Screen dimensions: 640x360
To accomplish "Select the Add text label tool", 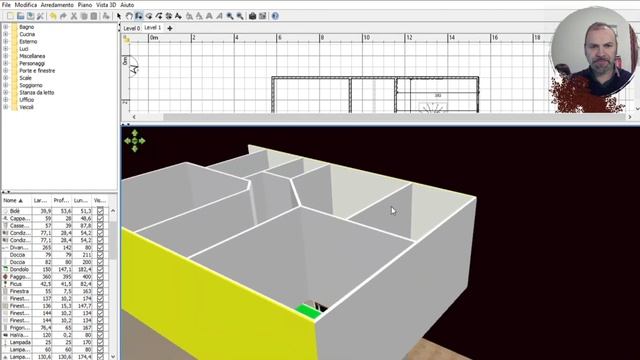I will pyautogui.click(x=178, y=16).
